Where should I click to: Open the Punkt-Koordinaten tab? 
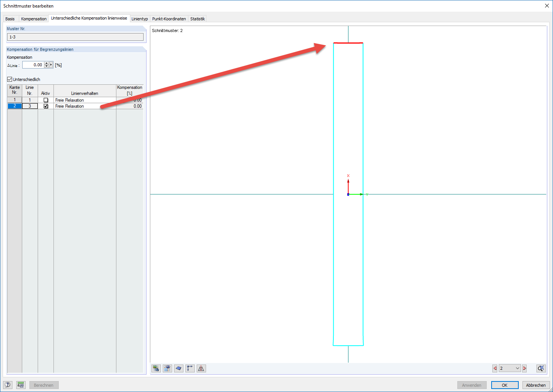click(x=169, y=19)
